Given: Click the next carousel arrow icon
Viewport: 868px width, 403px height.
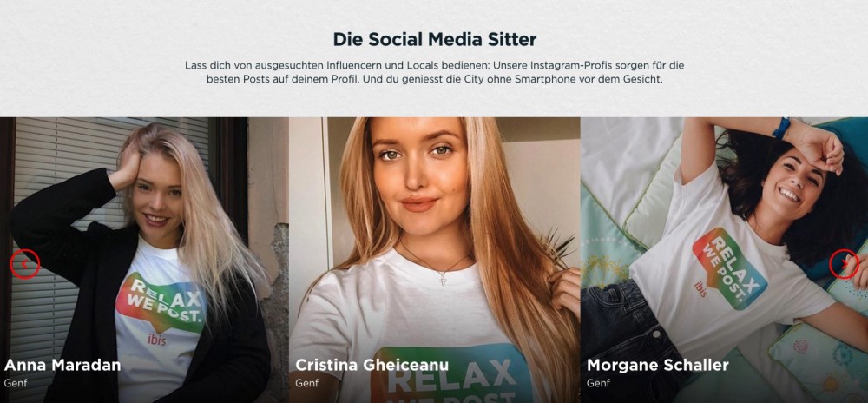Looking at the screenshot, I should 844,264.
